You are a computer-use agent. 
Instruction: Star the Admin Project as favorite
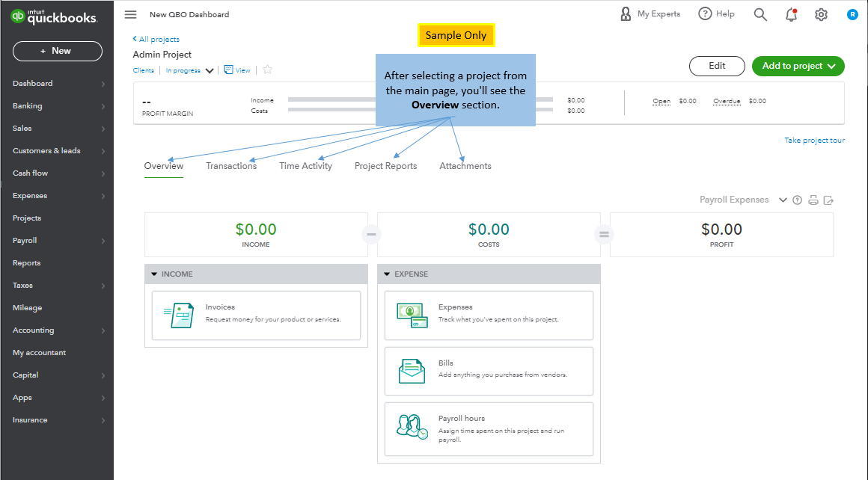pos(267,70)
